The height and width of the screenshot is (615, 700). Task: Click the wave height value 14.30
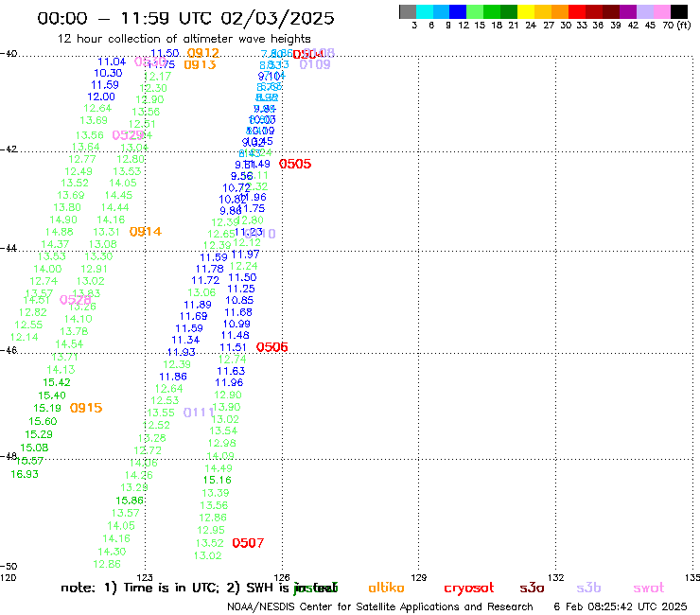click(112, 552)
